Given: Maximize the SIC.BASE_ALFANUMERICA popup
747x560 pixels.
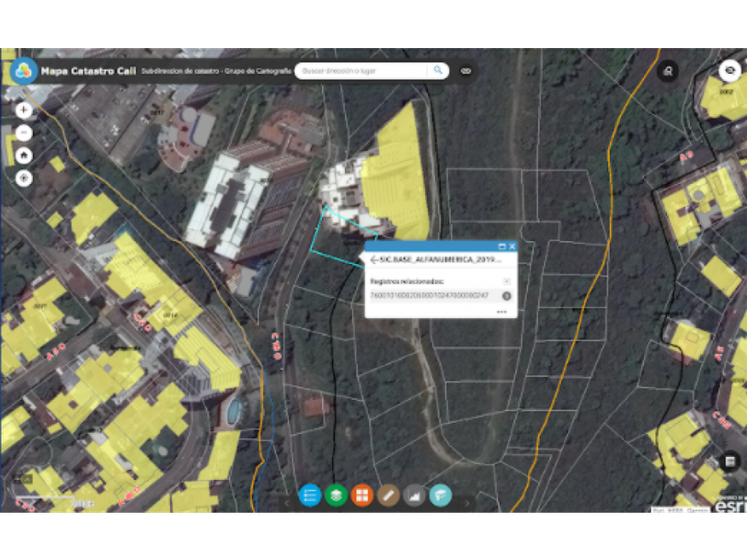Looking at the screenshot, I should [502, 246].
